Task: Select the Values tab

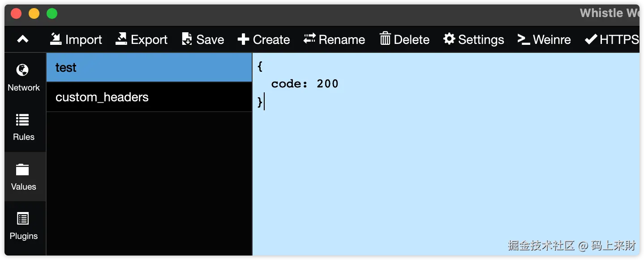Action: tap(23, 177)
